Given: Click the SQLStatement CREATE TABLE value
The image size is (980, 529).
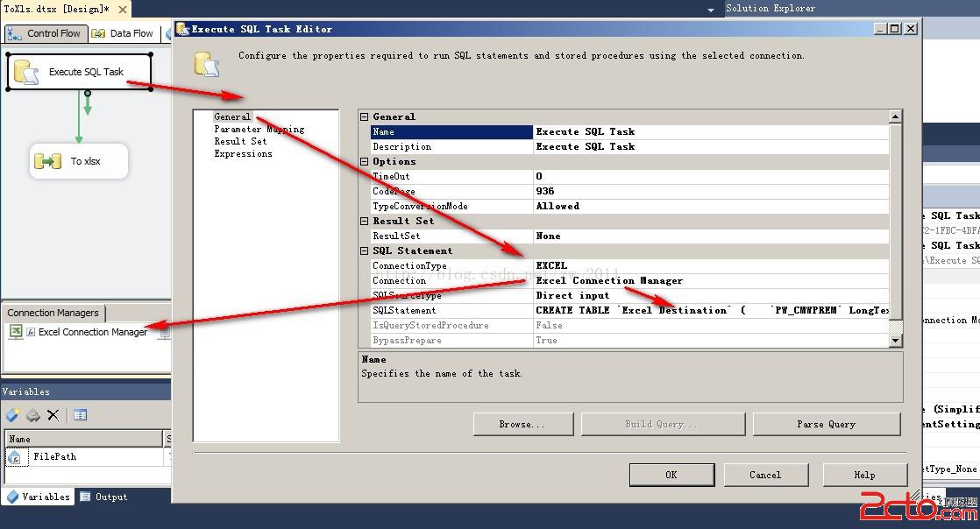Looking at the screenshot, I should 711,310.
